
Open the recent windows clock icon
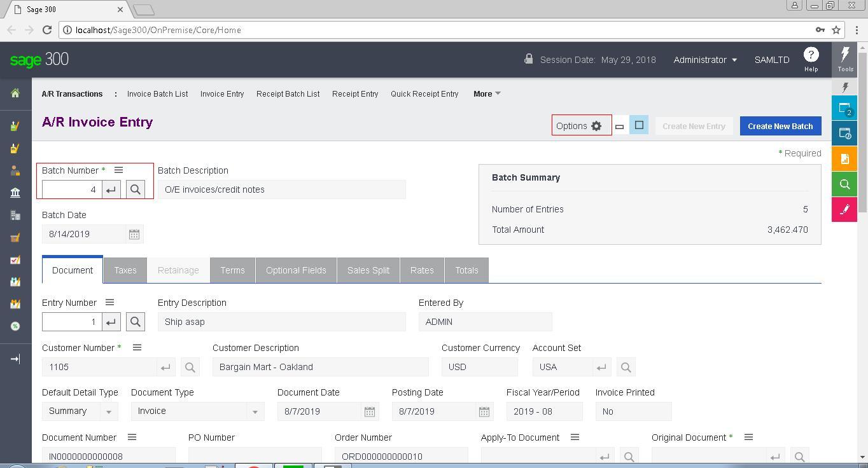(x=844, y=134)
